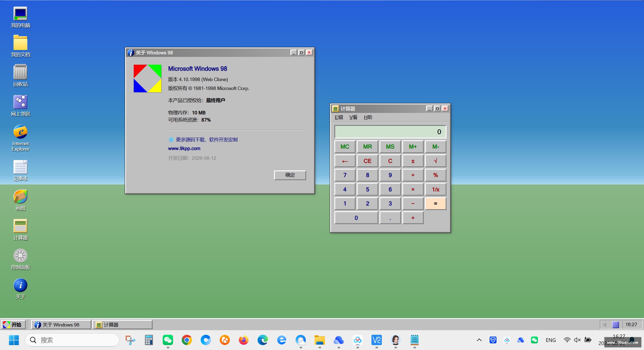644x350 pixels.
Task: Click calculator digit 7
Action: click(x=345, y=175)
